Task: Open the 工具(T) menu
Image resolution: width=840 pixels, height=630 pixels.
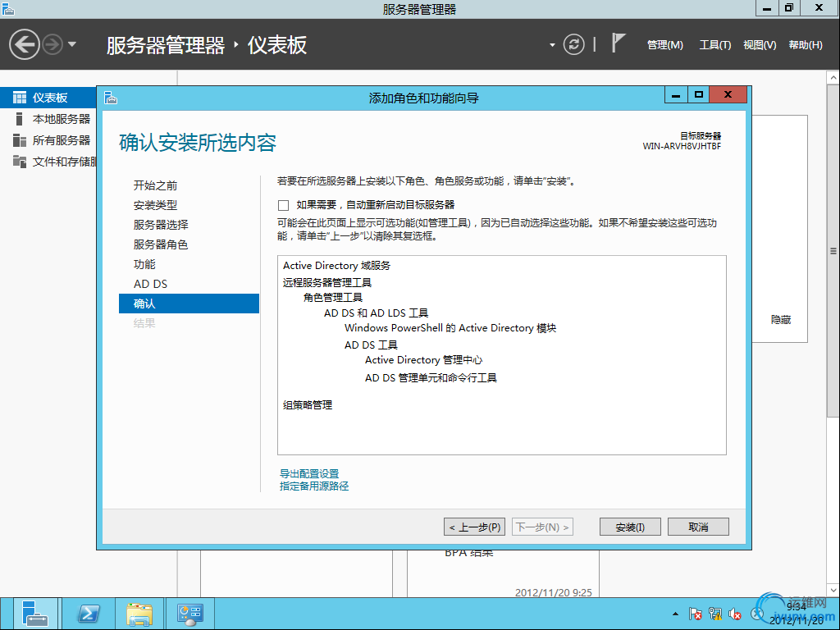Action: pos(715,45)
